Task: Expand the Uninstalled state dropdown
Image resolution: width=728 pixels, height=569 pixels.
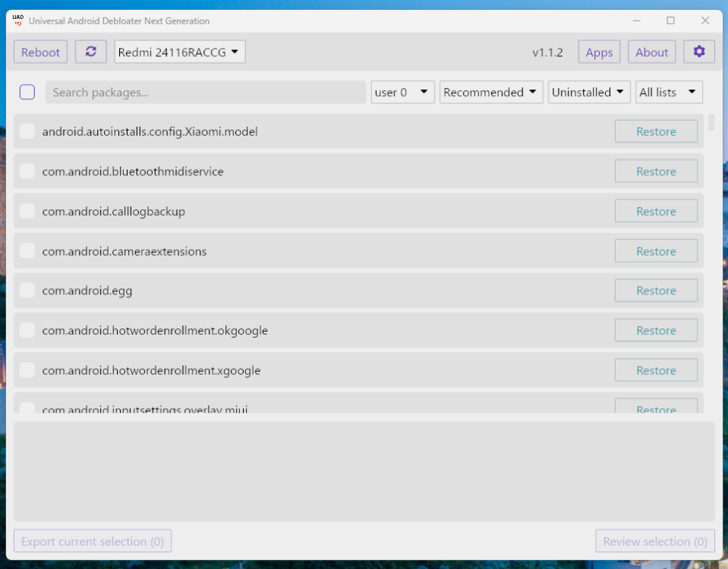Action: (589, 93)
